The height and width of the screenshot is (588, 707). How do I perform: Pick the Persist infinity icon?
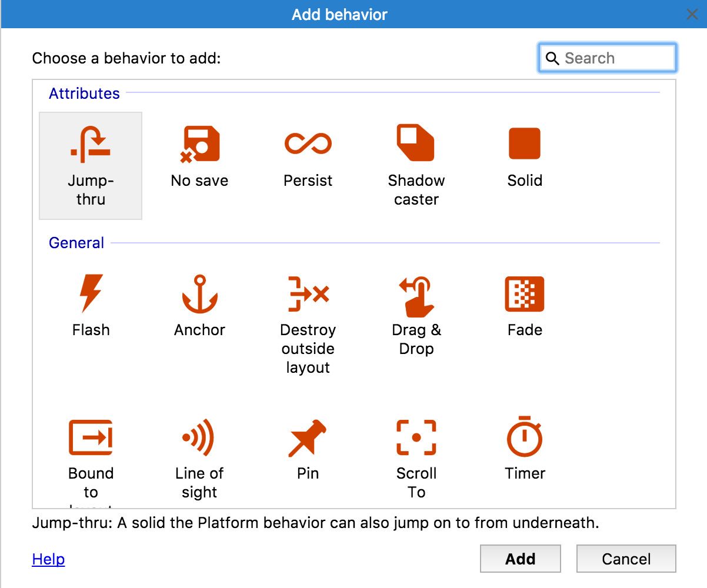click(x=308, y=144)
